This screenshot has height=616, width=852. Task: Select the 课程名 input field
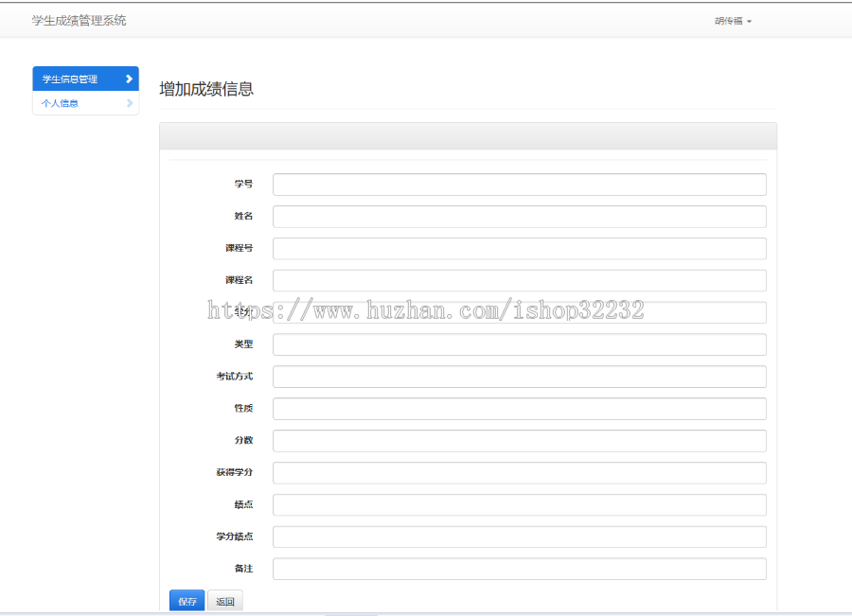519,280
